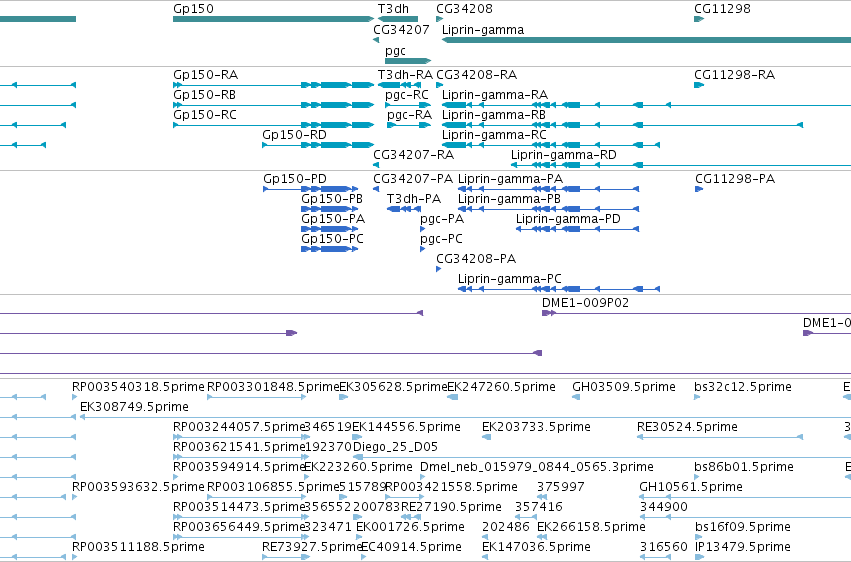Select transcript Gp150-RC
The image size is (851, 562).
[x=274, y=125]
